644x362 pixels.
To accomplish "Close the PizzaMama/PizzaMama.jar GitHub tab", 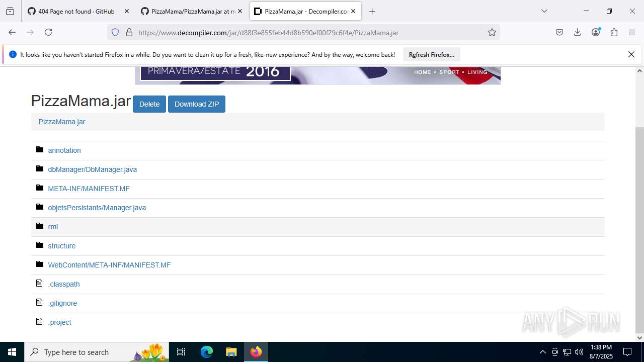I will click(240, 11).
